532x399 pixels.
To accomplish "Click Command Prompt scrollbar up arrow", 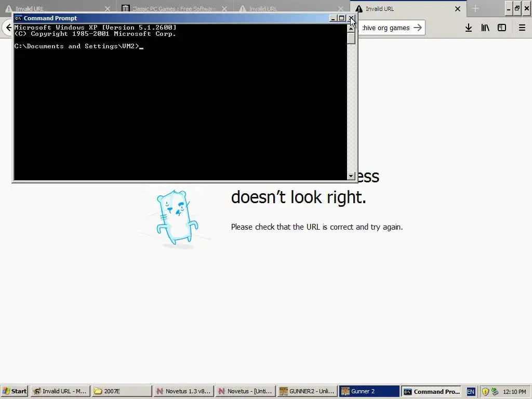I will coord(351,28).
